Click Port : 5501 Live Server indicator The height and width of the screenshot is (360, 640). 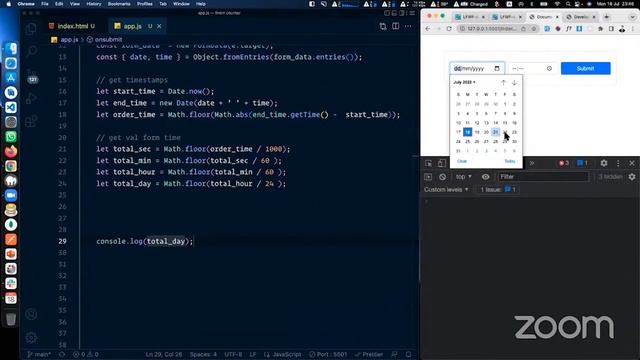click(329, 354)
